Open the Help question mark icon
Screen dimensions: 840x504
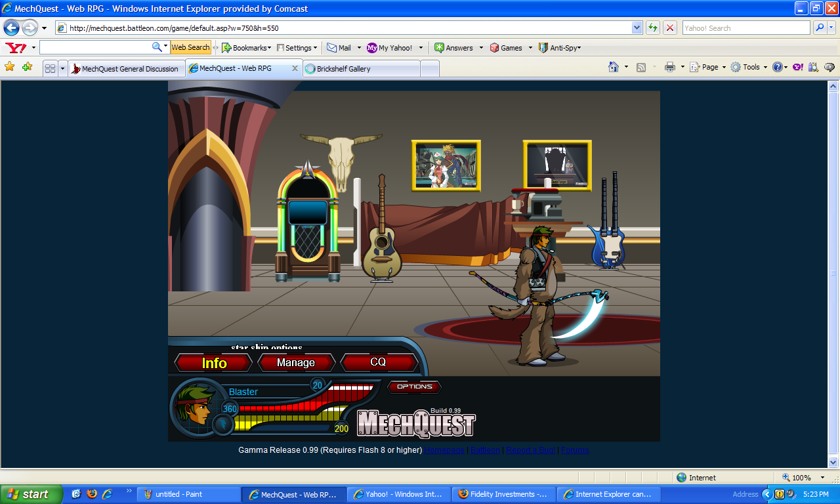[x=777, y=67]
